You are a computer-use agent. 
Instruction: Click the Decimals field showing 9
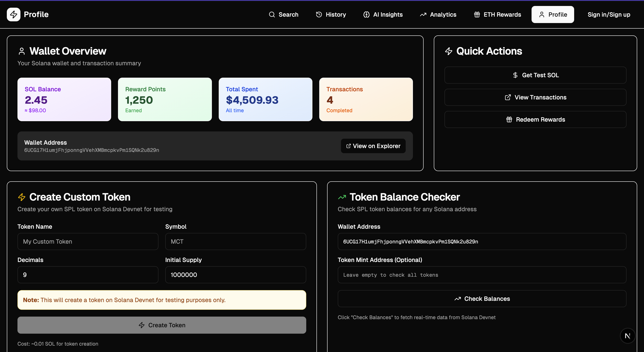click(x=88, y=275)
